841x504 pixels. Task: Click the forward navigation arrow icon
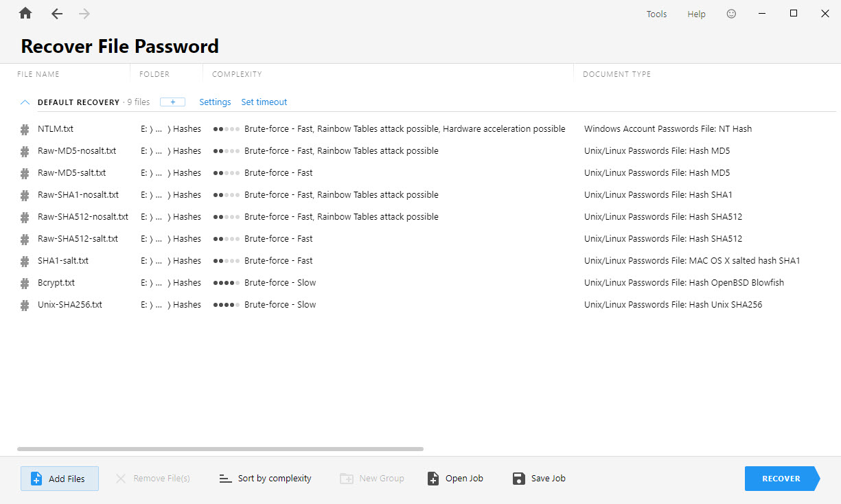84,13
